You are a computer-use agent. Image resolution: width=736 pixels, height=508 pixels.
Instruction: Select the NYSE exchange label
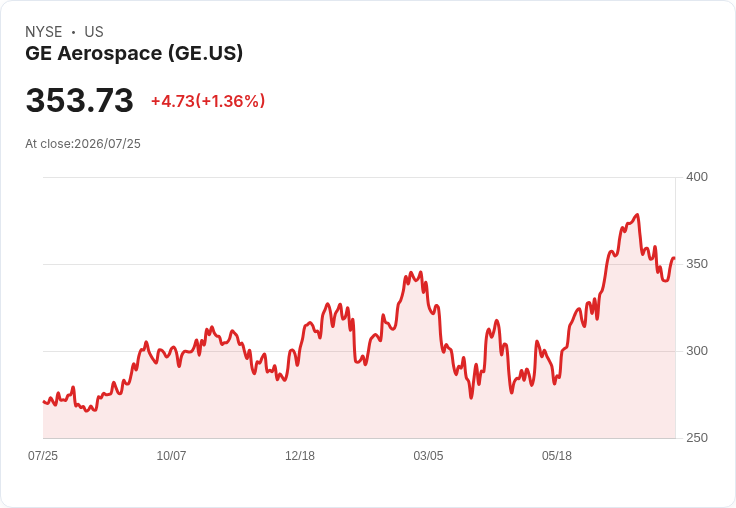tap(44, 32)
